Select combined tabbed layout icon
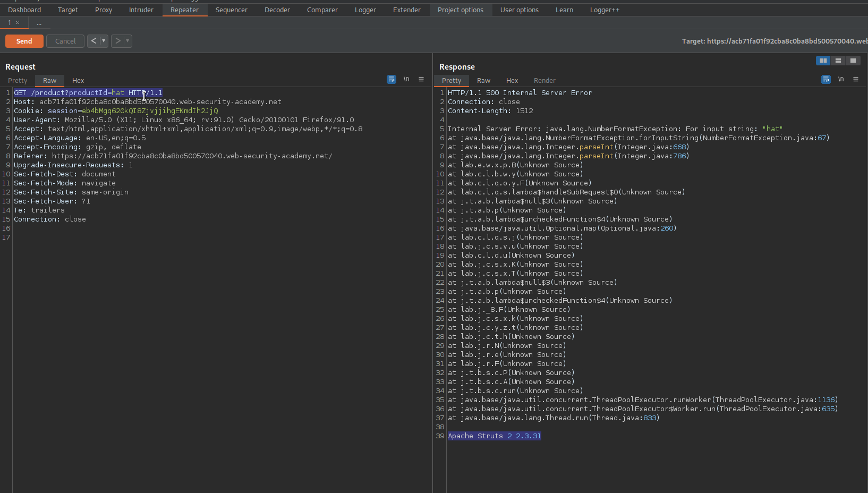868x493 pixels. point(853,61)
